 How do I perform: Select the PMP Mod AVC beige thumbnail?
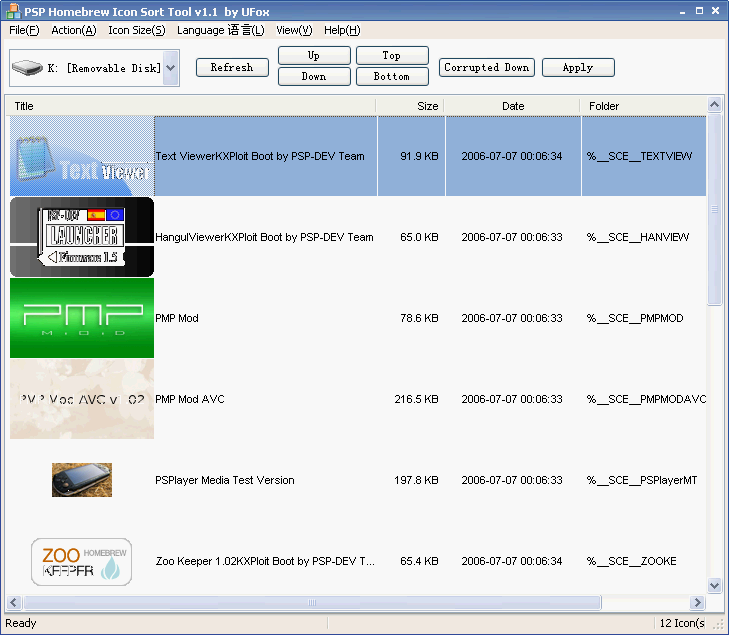82,399
